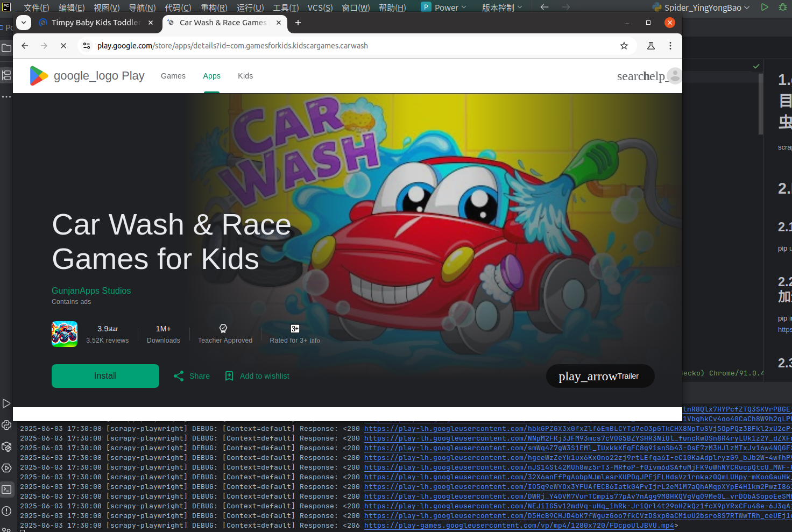Open PyCharm Terminal tool window icon
This screenshot has width=792, height=532.
[x=6, y=490]
